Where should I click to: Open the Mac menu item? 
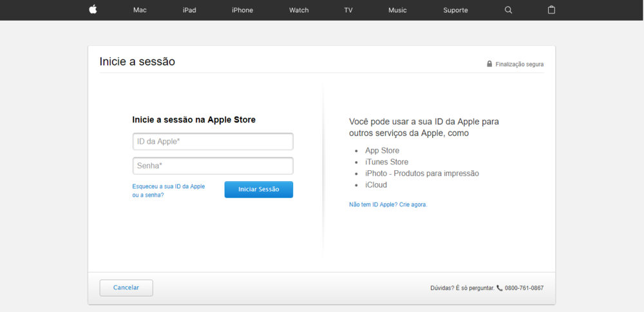[x=140, y=10]
